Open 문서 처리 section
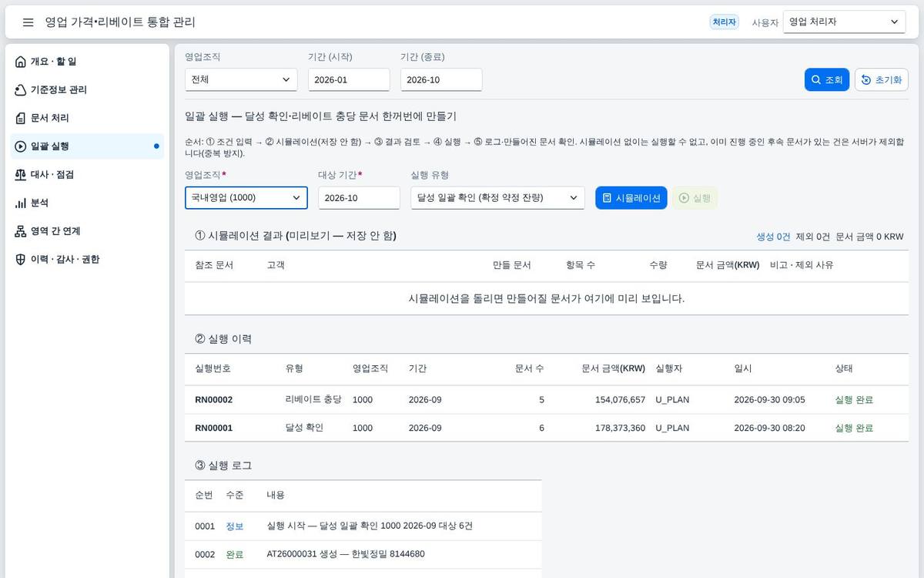This screenshot has height=578, width=924. click(87, 118)
